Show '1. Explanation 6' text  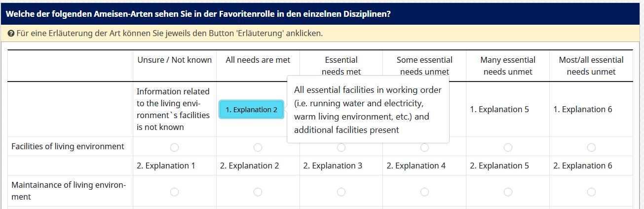coord(582,109)
